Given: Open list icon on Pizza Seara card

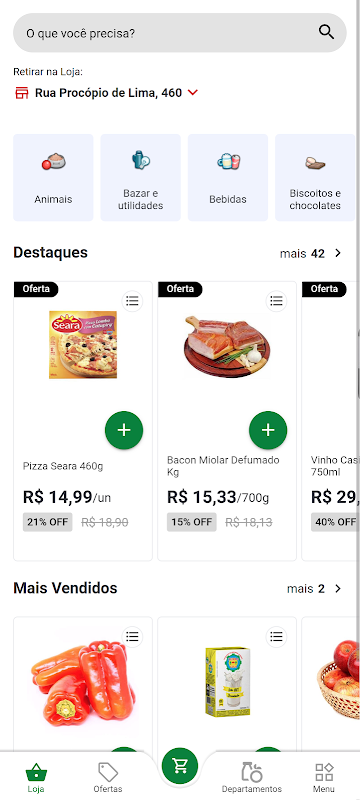Looking at the screenshot, I should [x=133, y=301].
